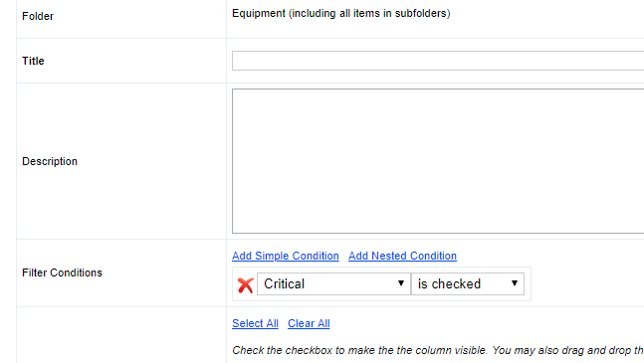Click inside the Description text area
The image size is (644, 363).
point(438,161)
